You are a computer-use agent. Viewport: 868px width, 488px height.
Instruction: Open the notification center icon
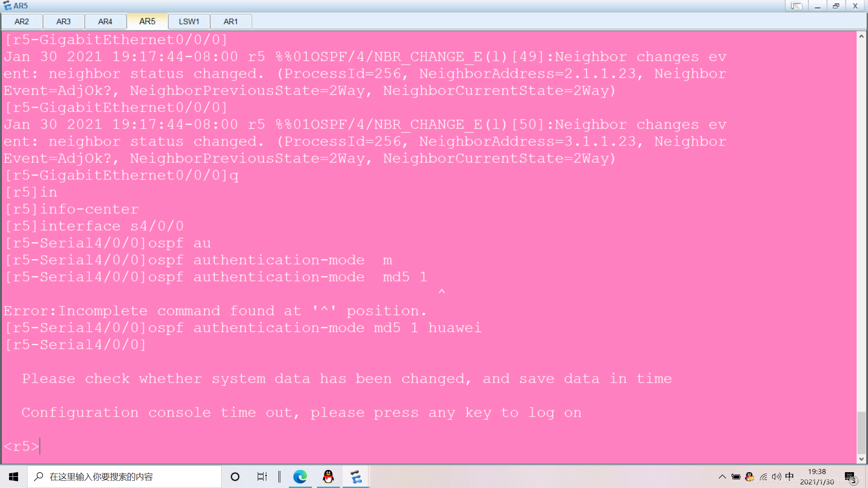coord(849,477)
